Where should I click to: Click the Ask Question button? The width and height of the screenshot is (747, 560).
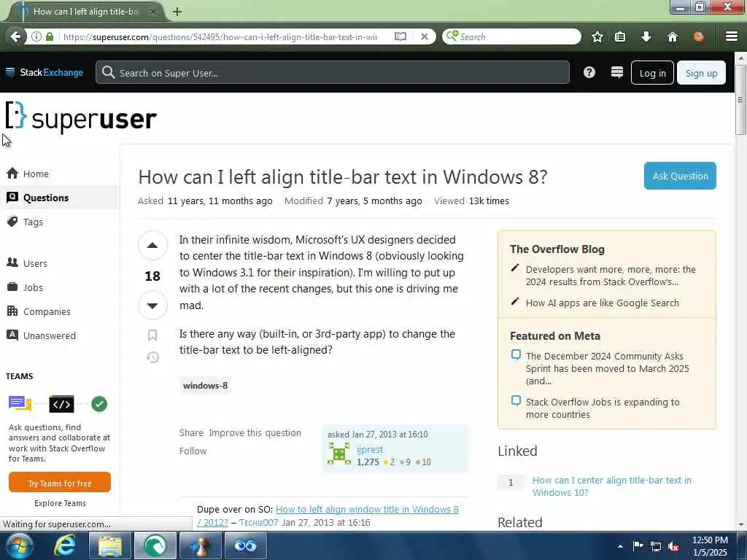(680, 176)
